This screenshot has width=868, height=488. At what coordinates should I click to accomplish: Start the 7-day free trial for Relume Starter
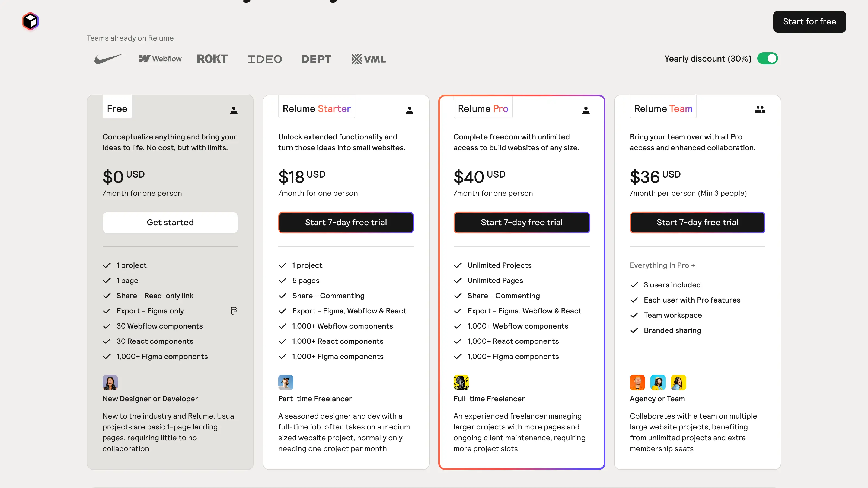click(346, 222)
